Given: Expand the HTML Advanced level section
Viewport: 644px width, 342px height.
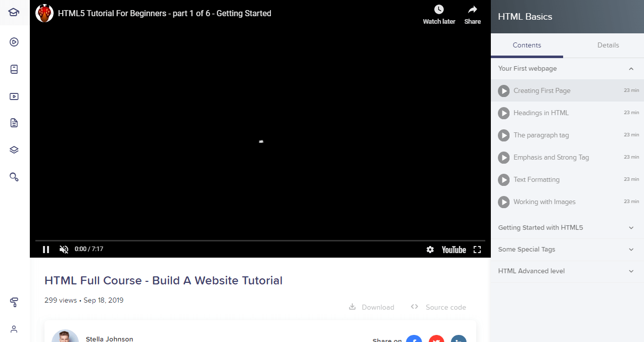Looking at the screenshot, I should [631, 271].
